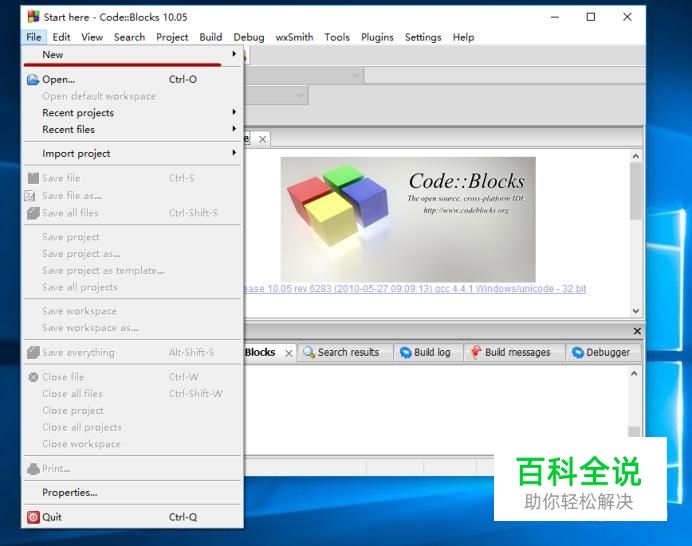
Task: Click the log panel scroll up arrow
Action: 634,373
